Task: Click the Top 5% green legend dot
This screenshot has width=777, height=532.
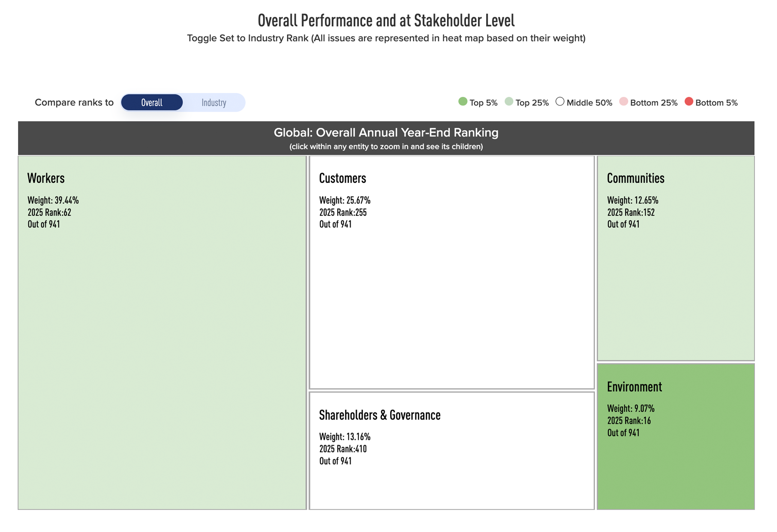Action: pos(463,102)
